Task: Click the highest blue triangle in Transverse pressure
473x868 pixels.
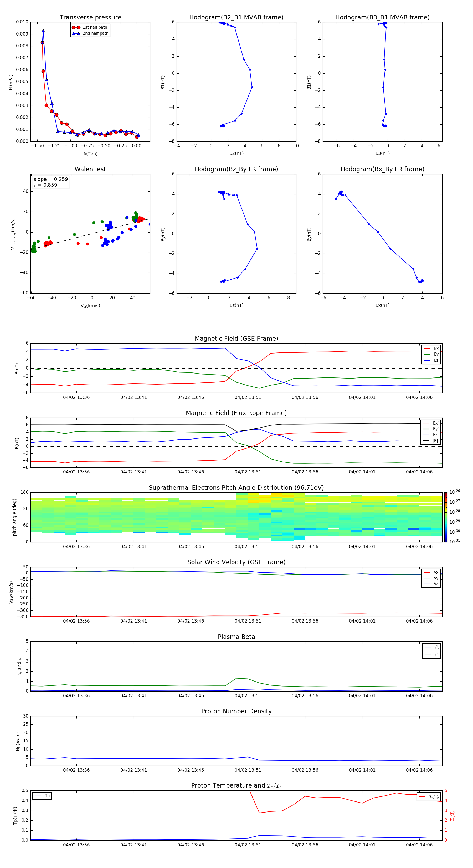Action: point(43,31)
